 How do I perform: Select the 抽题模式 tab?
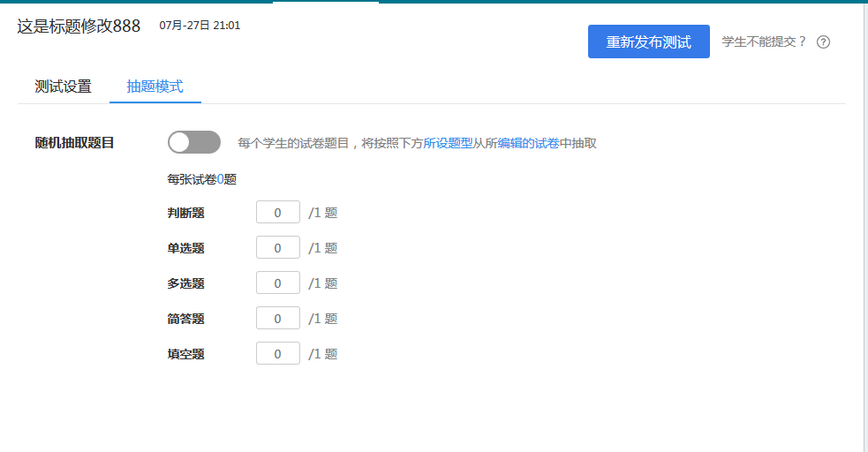(155, 87)
